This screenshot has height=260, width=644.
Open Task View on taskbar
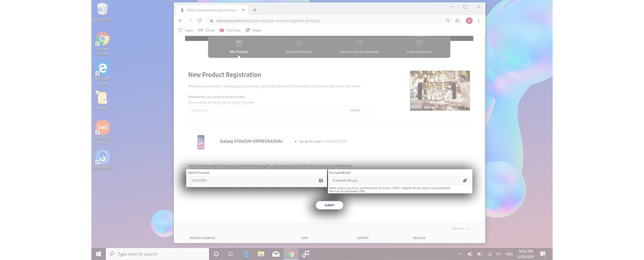click(x=231, y=254)
